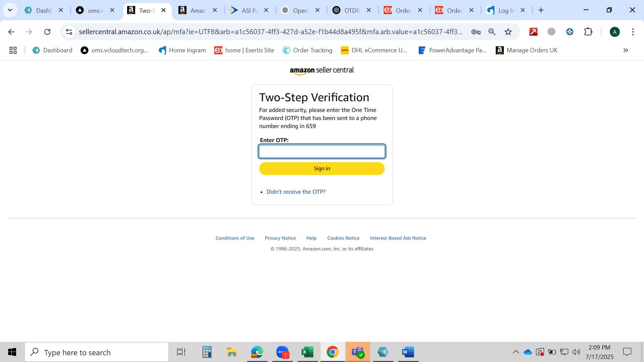Viewport: 644px width, 362px height.
Task: Close the OTDR tab
Action: [x=369, y=10]
